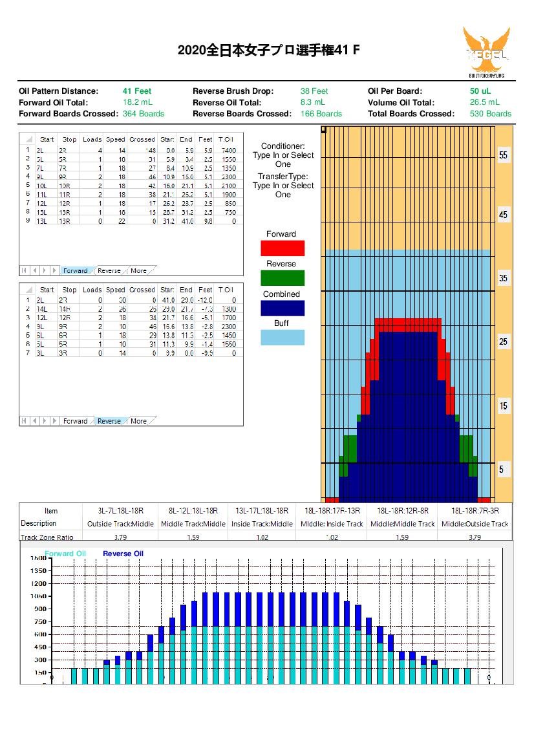The image size is (534, 756).
Task: Go to previous sheet arrow in reverse table
Action: (x=34, y=421)
